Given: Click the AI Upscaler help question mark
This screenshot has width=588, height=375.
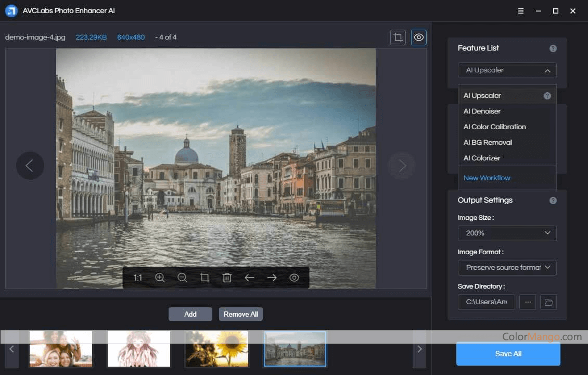Looking at the screenshot, I should pos(546,95).
